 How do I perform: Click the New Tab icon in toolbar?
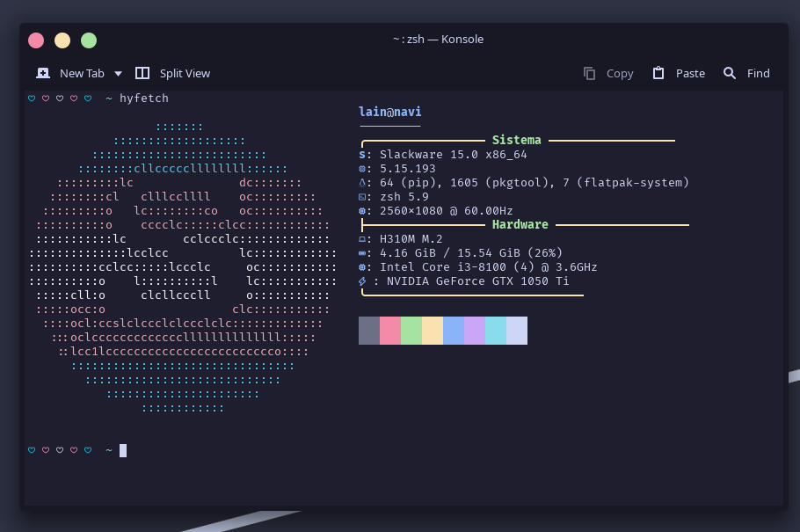tap(43, 73)
